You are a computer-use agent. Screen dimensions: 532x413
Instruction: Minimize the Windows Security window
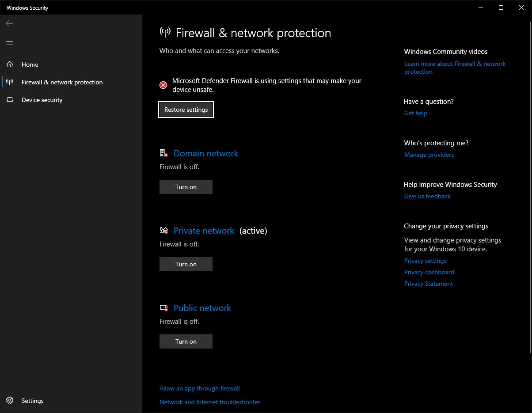click(x=481, y=8)
